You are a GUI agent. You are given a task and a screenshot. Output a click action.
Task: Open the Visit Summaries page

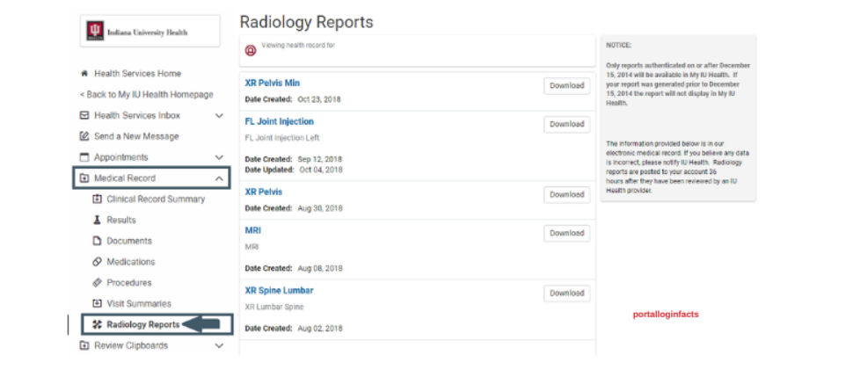click(139, 303)
